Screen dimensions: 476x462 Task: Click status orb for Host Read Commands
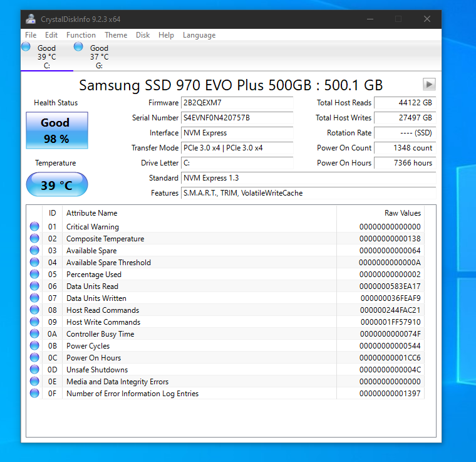click(x=34, y=310)
